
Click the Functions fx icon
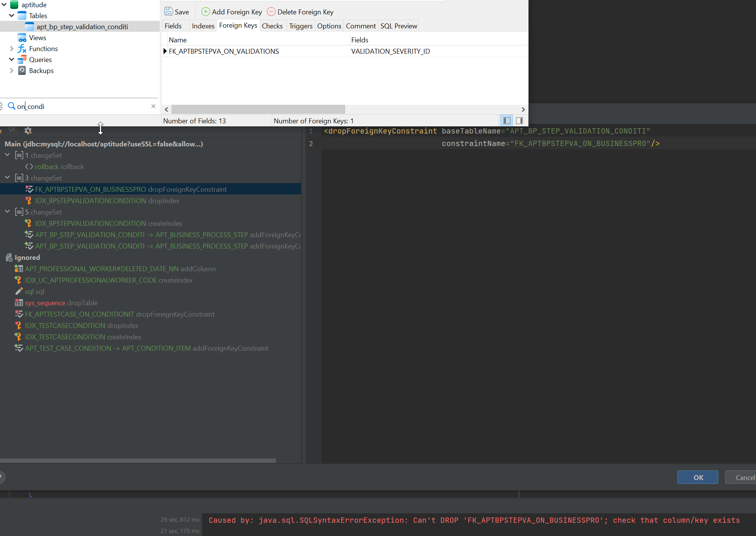pos(22,48)
